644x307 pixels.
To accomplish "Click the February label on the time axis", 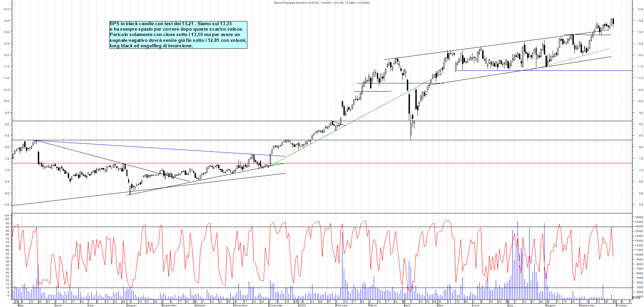I will 341,305.
